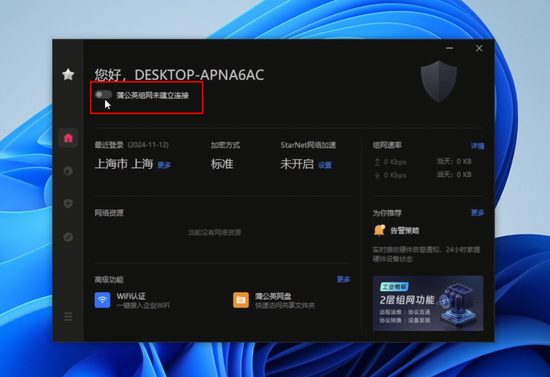The image size is (550, 377).
Task: Minimize the window
Action: [449, 48]
